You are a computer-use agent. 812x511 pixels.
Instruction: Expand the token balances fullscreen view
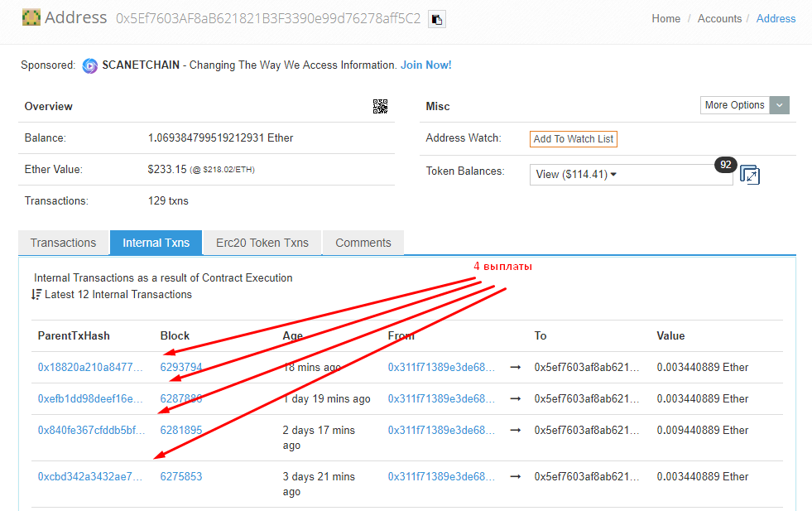[750, 175]
